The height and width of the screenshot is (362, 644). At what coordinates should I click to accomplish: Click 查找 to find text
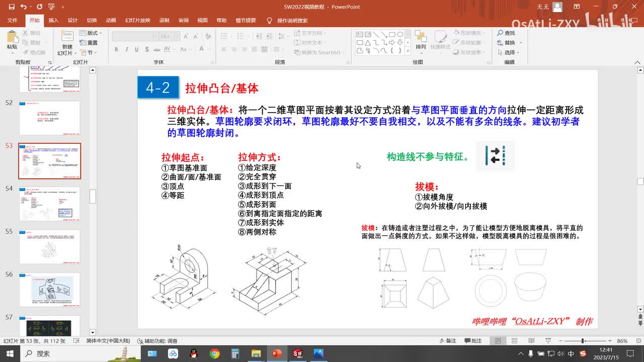click(x=506, y=33)
